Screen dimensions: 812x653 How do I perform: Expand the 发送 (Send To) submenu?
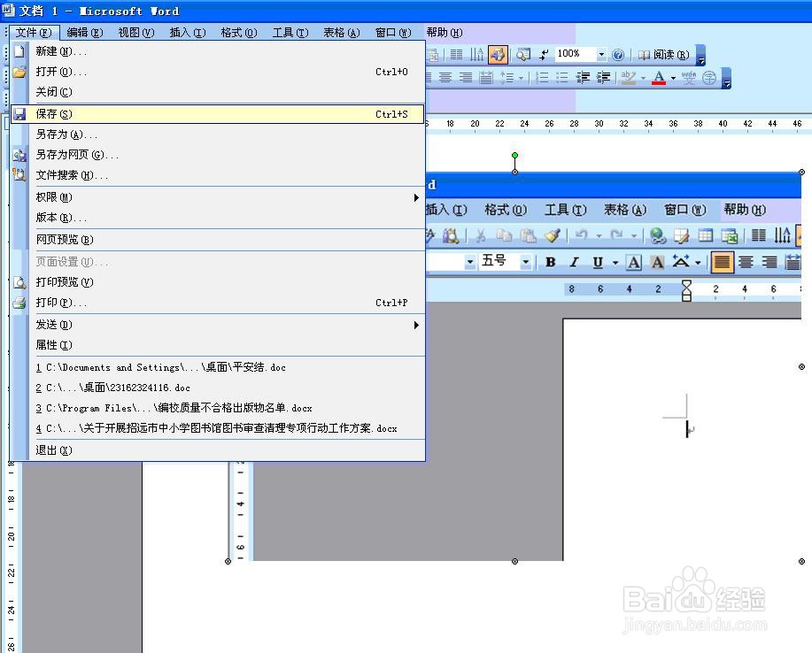pyautogui.click(x=218, y=325)
